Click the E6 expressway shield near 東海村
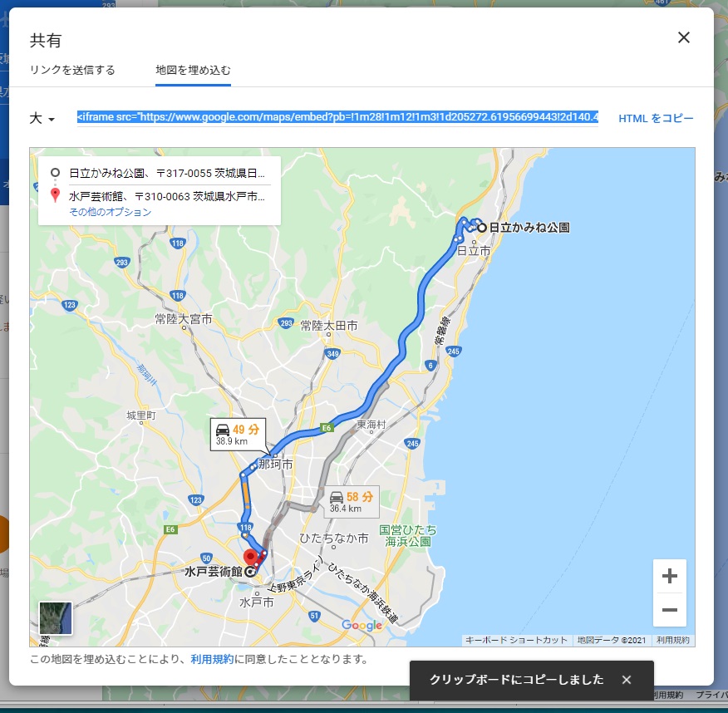728x713 pixels. [x=327, y=428]
